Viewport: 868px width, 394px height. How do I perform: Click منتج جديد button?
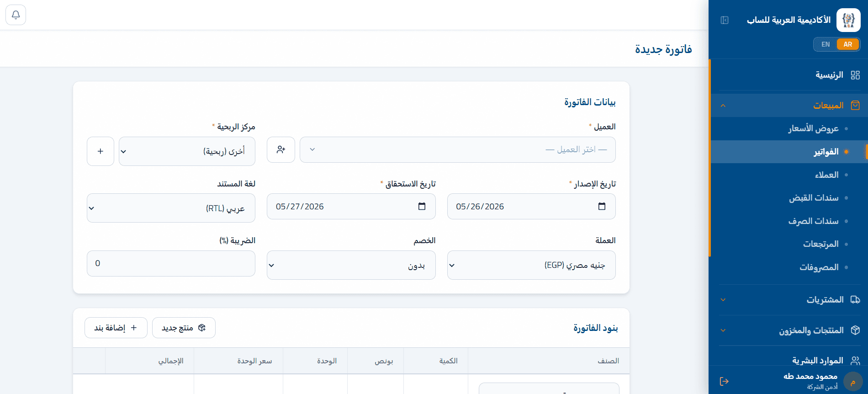tap(184, 328)
